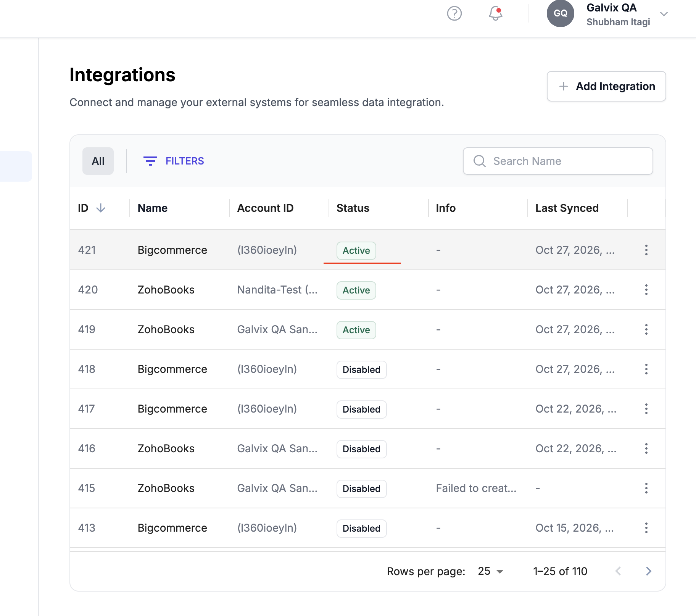
Task: Click Oct 15, 2026 date in row 413
Action: pyautogui.click(x=574, y=528)
